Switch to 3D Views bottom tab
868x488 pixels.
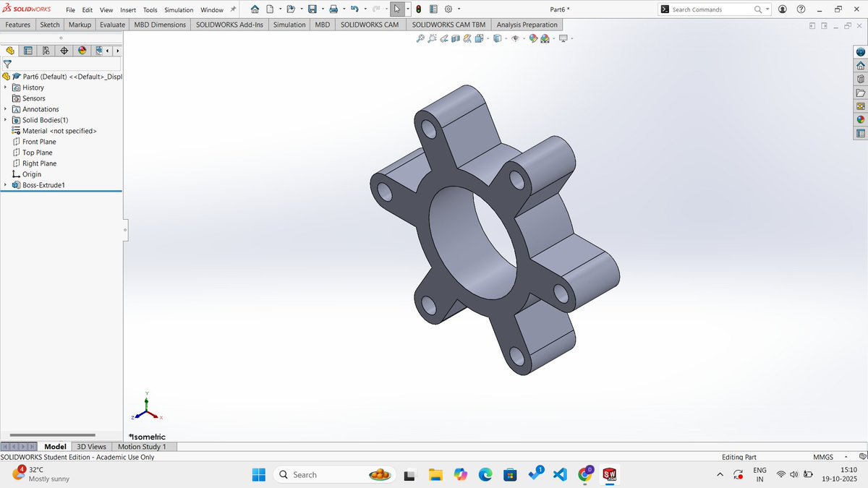click(x=92, y=447)
